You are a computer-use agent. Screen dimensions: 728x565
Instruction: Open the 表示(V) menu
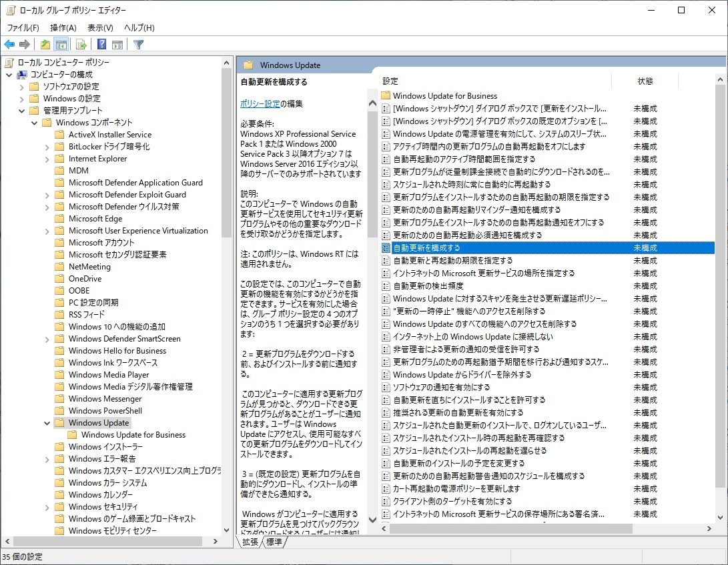tap(100, 28)
